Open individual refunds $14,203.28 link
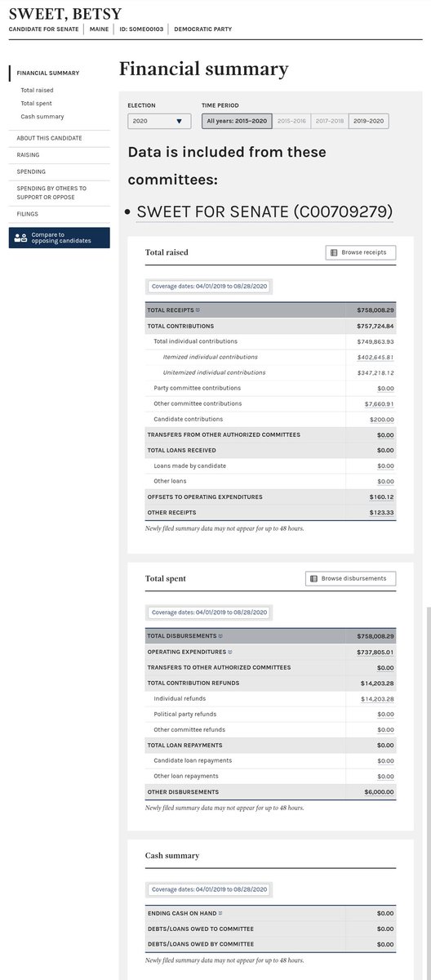This screenshot has height=980, width=431. click(377, 698)
